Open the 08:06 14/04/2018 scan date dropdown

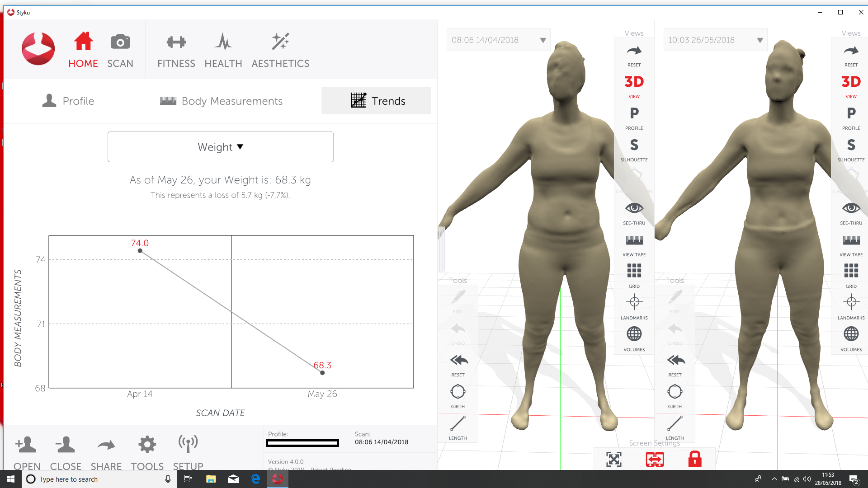coord(498,40)
